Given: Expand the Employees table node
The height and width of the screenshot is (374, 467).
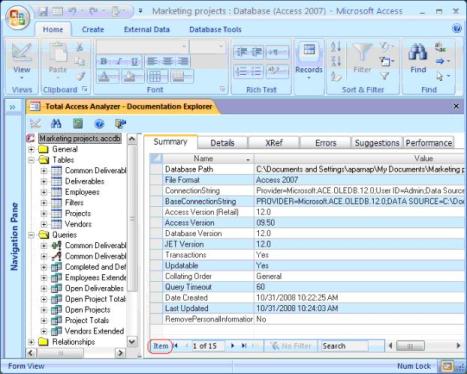Looking at the screenshot, I should [44, 192].
